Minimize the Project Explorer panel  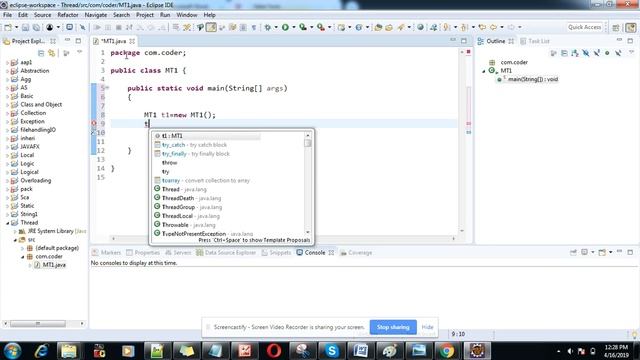click(x=67, y=41)
